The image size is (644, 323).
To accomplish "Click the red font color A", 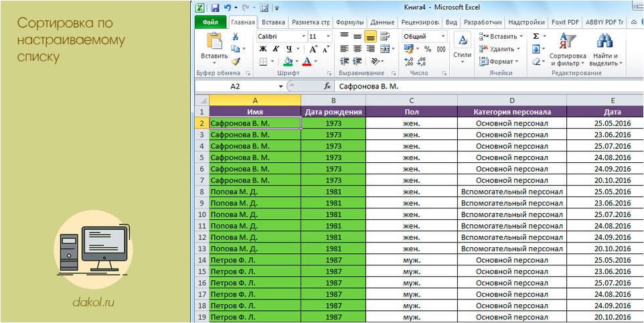I will (x=307, y=62).
